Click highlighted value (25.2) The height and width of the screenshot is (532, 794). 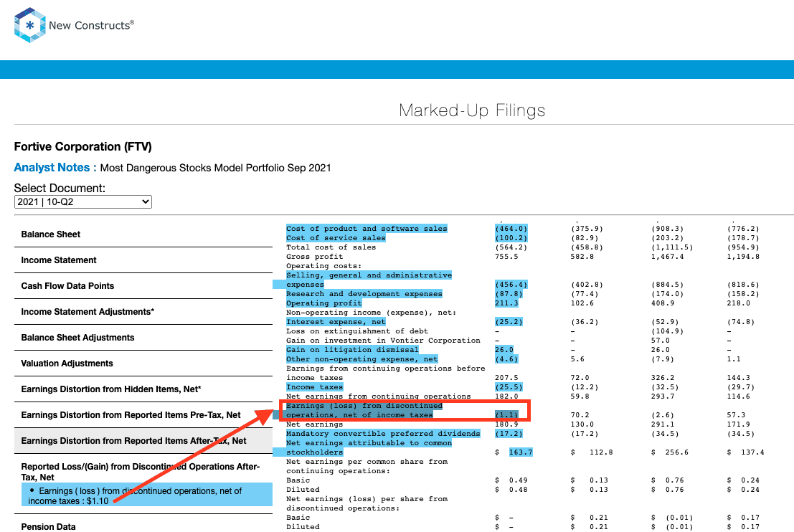[x=509, y=322]
